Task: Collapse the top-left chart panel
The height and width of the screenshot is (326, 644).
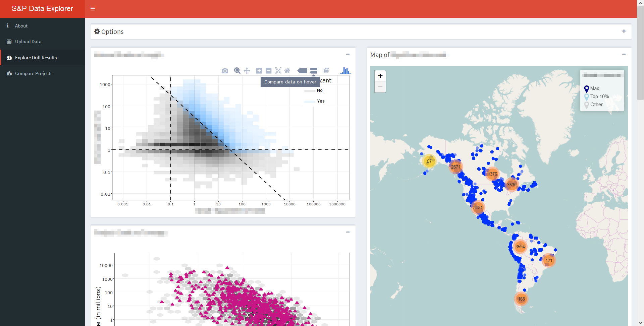Action: coord(348,54)
